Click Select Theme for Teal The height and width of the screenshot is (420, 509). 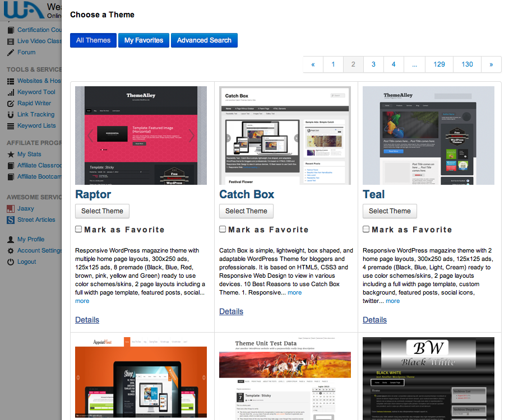(x=390, y=211)
